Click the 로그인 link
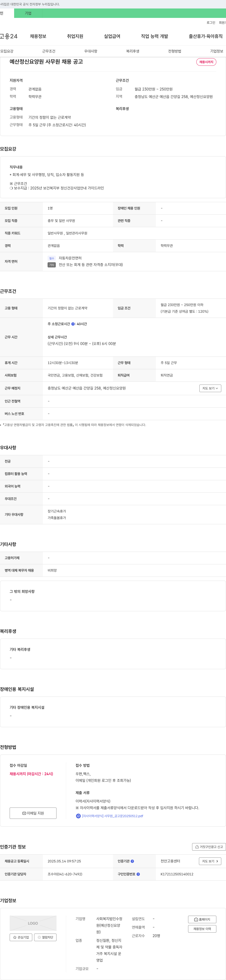 point(211,23)
